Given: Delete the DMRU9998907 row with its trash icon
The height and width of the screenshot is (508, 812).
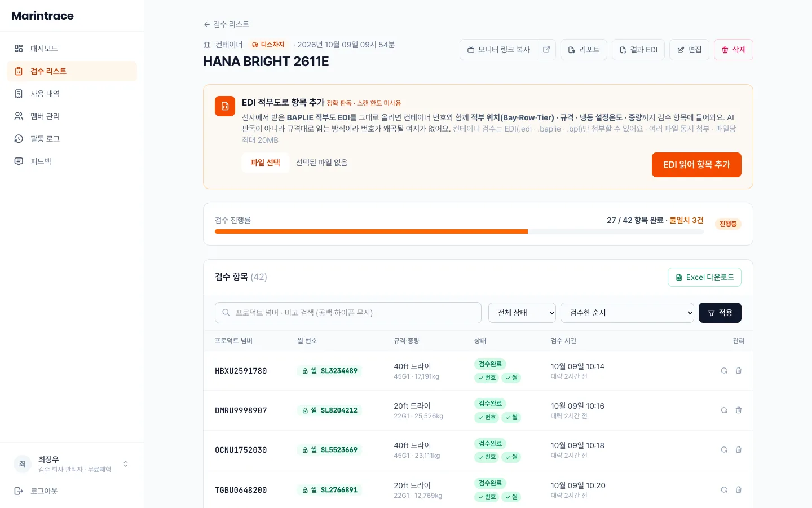Looking at the screenshot, I should click(739, 410).
